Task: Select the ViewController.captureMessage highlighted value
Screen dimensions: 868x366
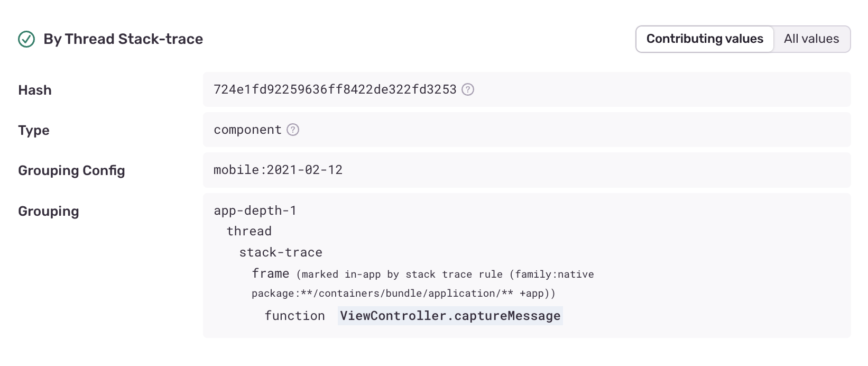Action: tap(449, 315)
